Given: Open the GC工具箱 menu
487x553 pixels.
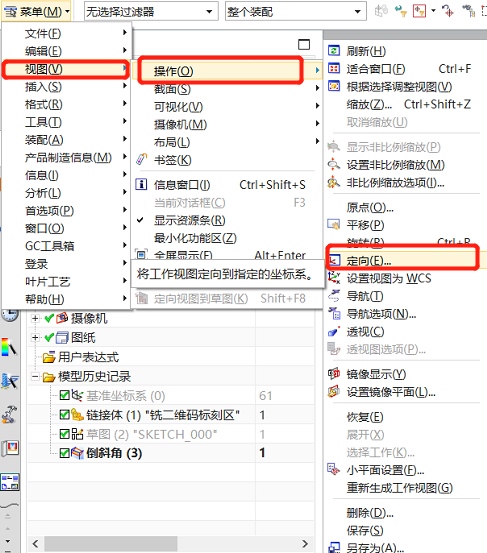Looking at the screenshot, I should click(x=67, y=246).
